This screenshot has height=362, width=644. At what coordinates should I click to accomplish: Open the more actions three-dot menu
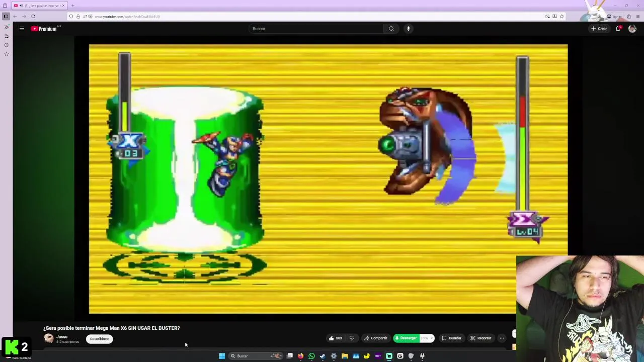502,338
